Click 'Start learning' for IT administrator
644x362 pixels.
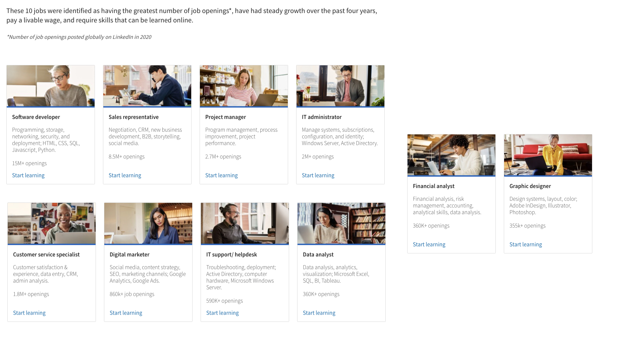(318, 175)
